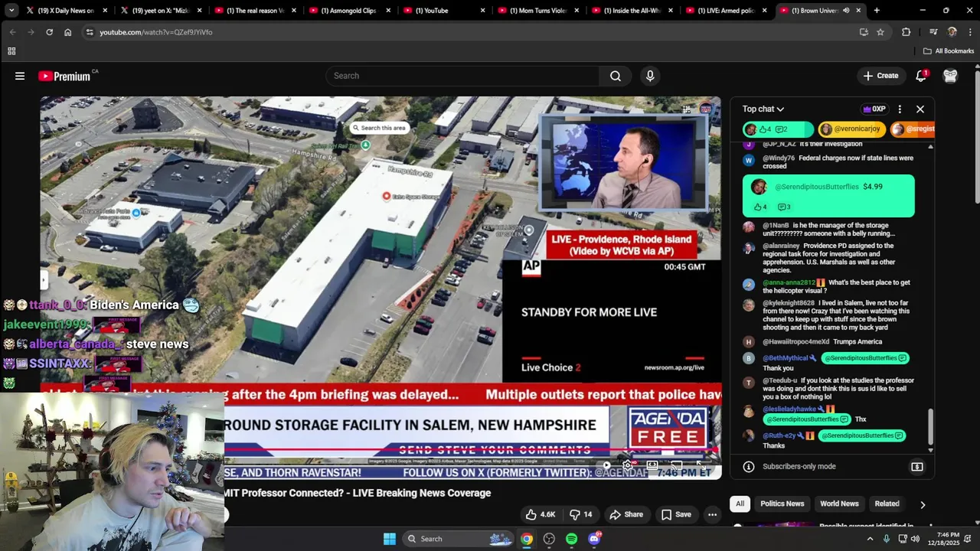
Task: Open Chrome media controls button
Action: coord(933,32)
